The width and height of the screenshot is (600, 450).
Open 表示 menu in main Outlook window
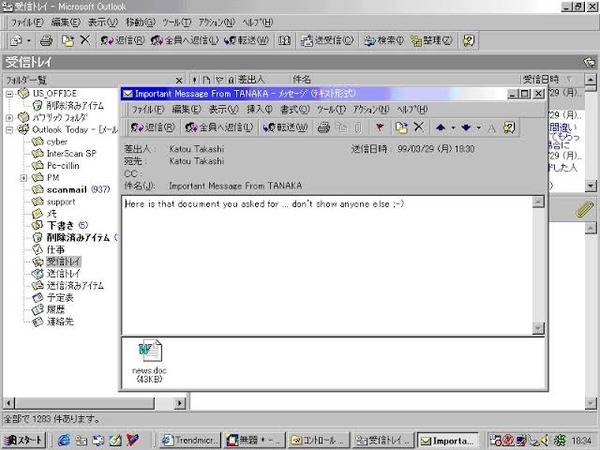(x=103, y=22)
